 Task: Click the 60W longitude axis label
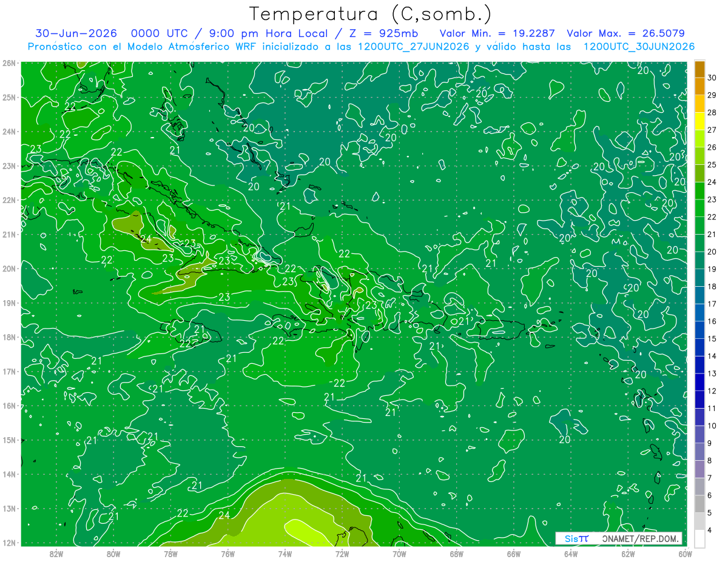pyautogui.click(x=686, y=554)
